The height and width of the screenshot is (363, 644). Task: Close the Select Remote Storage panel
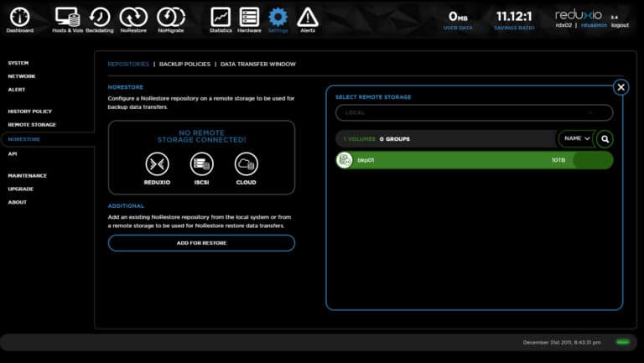(621, 87)
